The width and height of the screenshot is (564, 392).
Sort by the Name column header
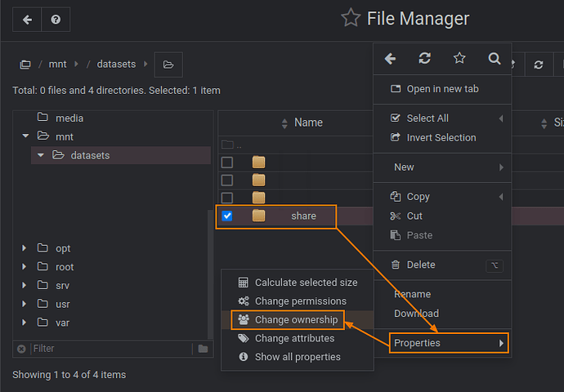pos(308,122)
